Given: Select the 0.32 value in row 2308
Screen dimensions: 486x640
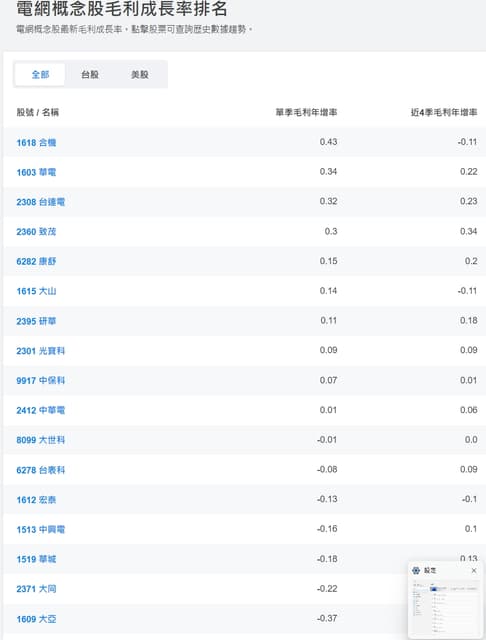Looking at the screenshot, I should click(x=328, y=202).
